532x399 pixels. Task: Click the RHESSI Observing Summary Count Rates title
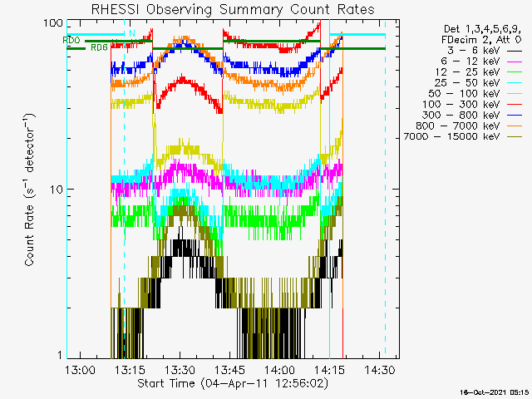pyautogui.click(x=233, y=9)
